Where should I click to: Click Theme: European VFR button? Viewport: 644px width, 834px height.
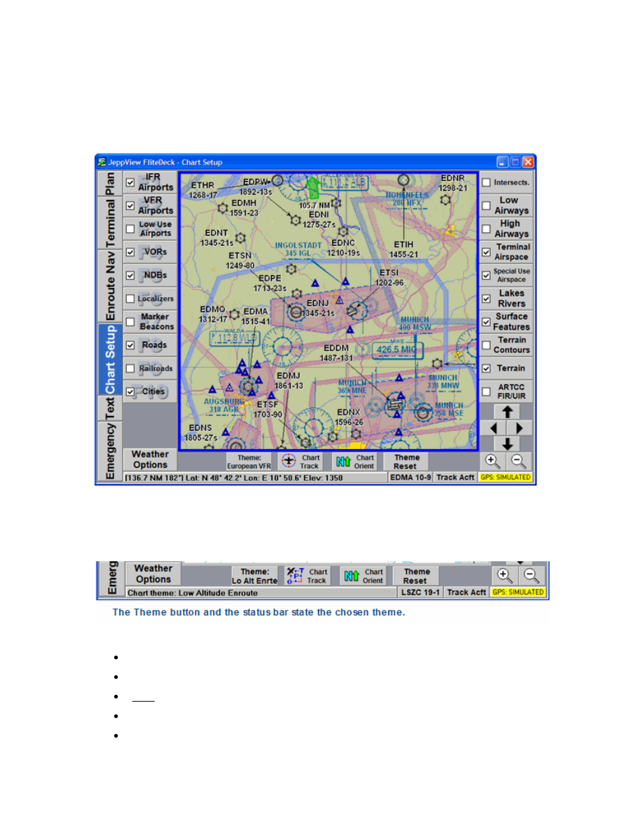click(249, 461)
